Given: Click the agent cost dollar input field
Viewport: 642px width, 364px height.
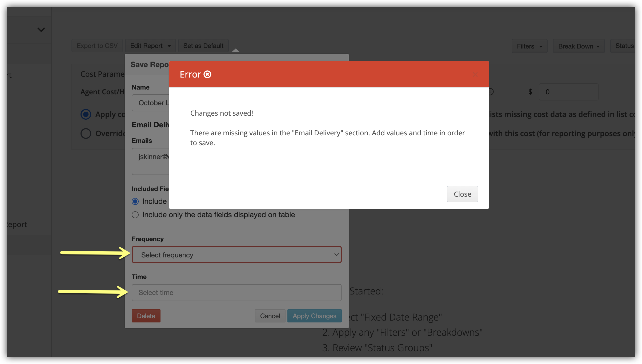Looking at the screenshot, I should (568, 92).
